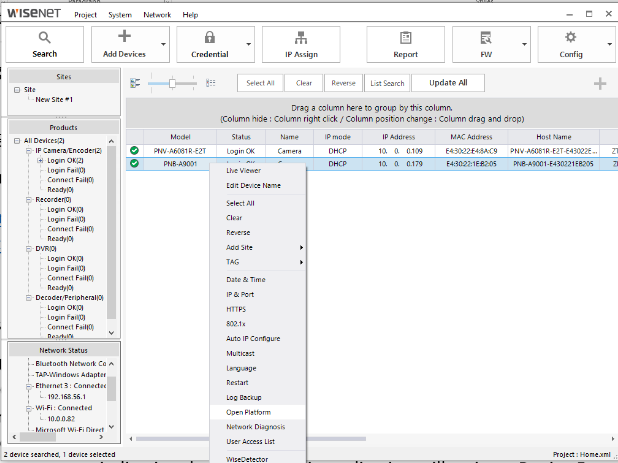Sort by the IP Address column header
This screenshot has height=463, width=618.
click(398, 137)
